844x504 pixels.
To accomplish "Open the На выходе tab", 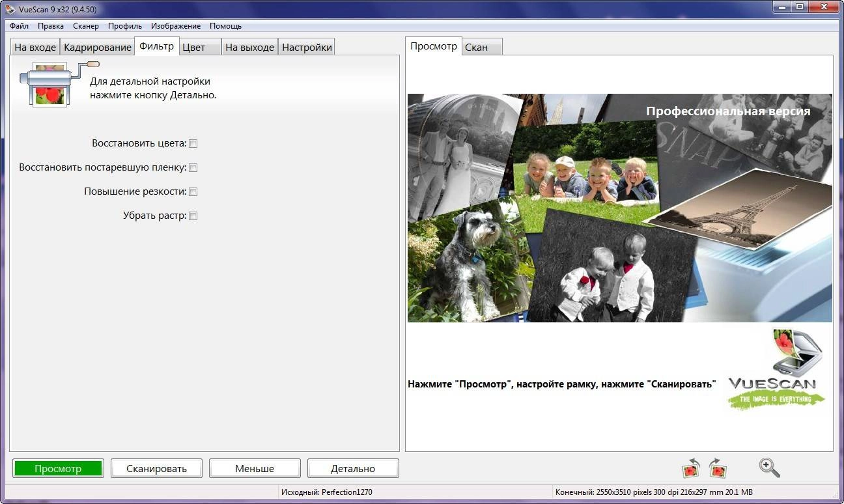I will [x=249, y=47].
